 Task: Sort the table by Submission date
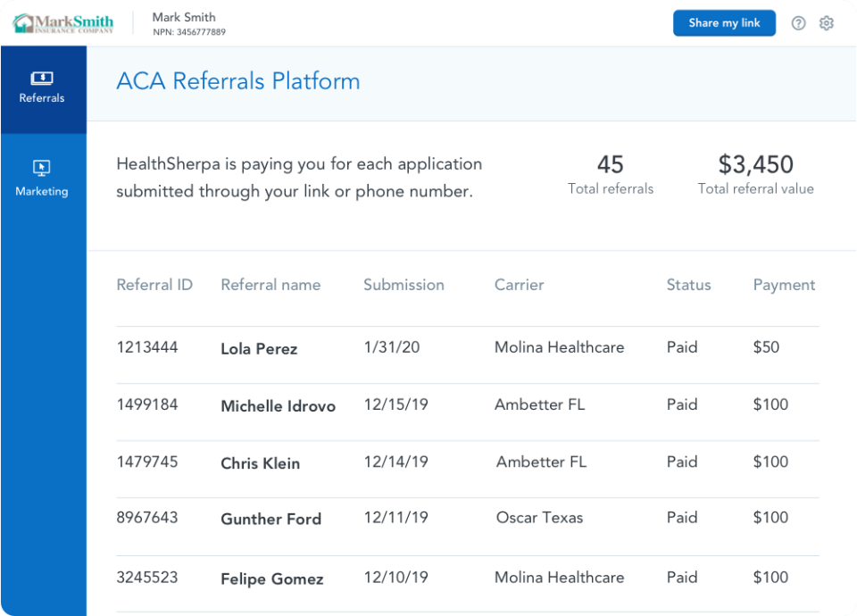coord(404,284)
